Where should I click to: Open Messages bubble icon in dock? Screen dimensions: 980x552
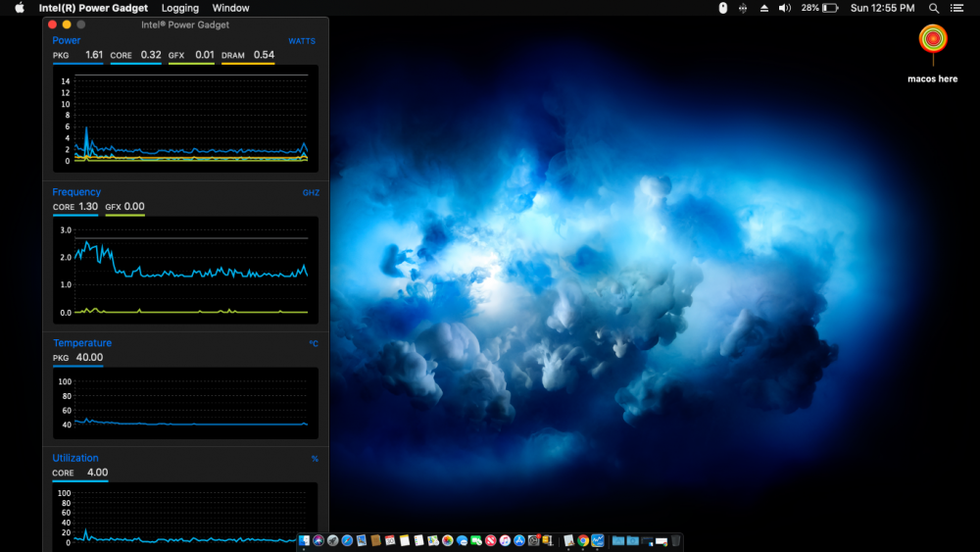coord(462,541)
